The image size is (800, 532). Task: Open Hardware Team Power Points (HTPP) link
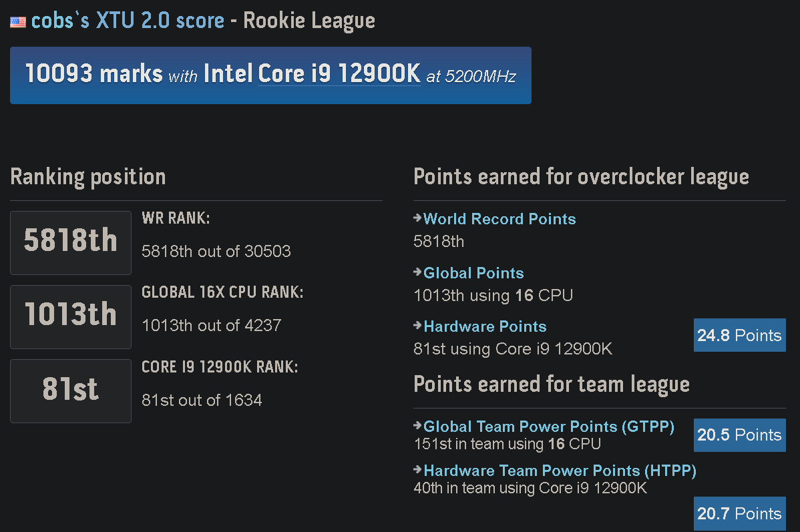tap(560, 471)
